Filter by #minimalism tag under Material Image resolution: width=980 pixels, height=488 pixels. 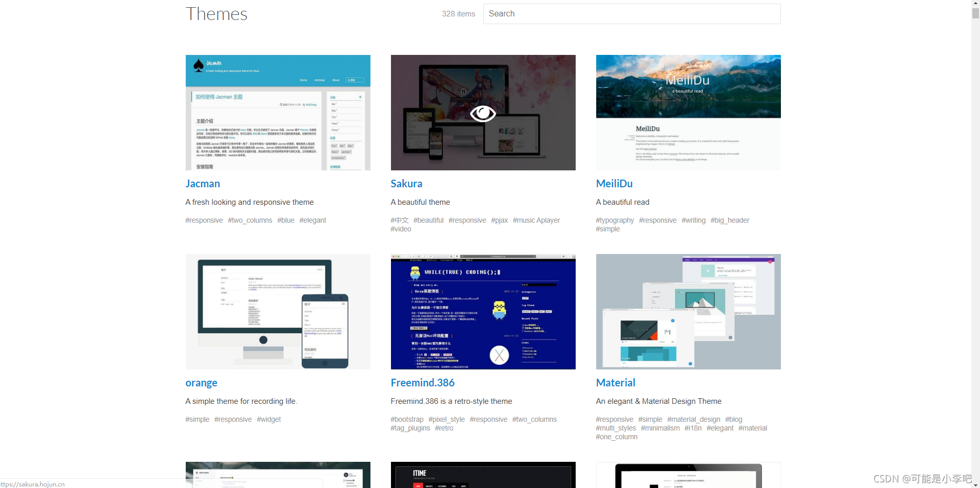point(660,428)
